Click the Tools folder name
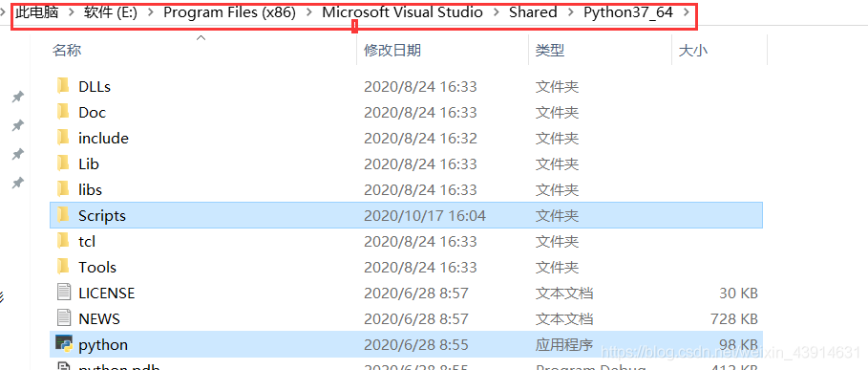Image resolution: width=868 pixels, height=370 pixels. pos(97,267)
